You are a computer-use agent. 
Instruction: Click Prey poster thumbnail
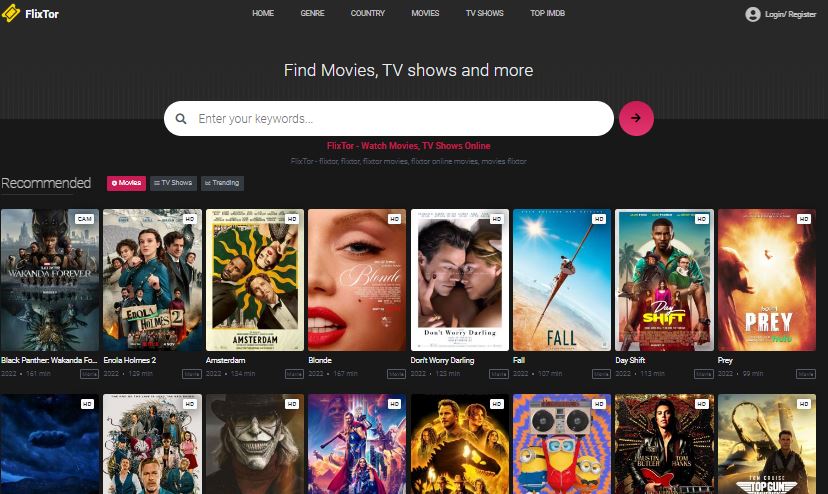[x=767, y=280]
